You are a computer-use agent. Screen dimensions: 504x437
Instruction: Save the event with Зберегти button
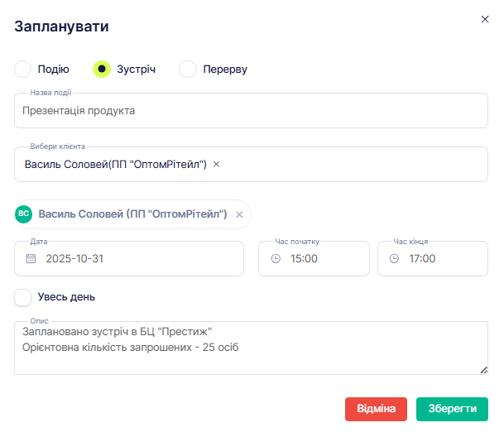tap(452, 409)
